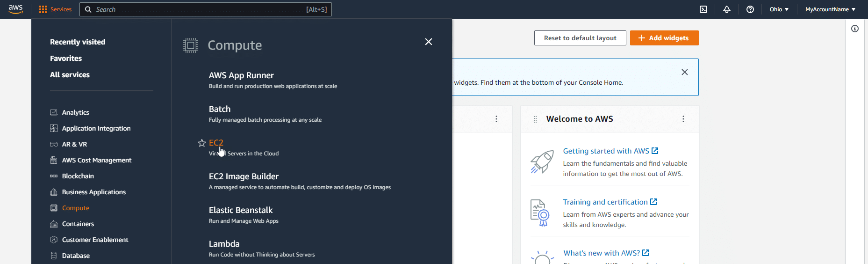Favorite EC2 with the star icon
The image size is (868, 264).
(x=202, y=143)
